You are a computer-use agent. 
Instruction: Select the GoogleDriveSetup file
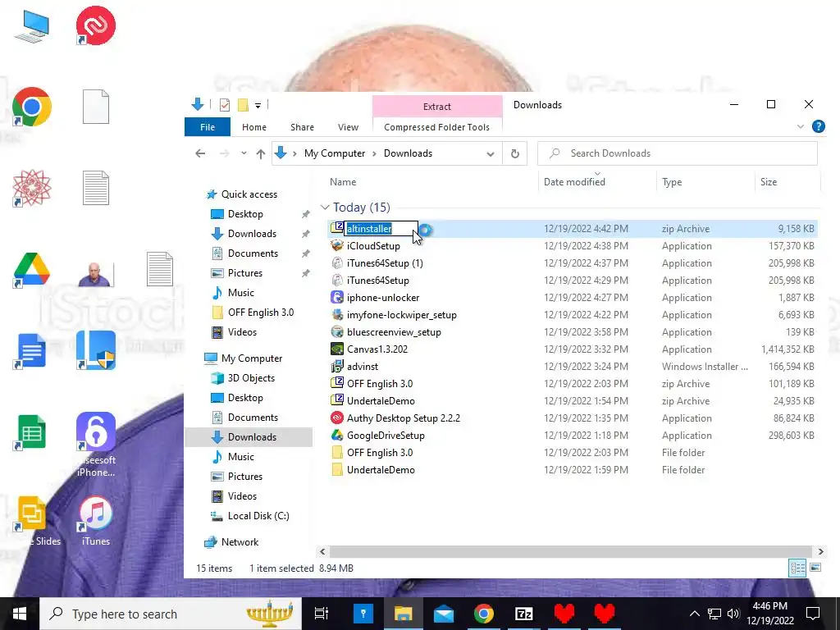(386, 436)
